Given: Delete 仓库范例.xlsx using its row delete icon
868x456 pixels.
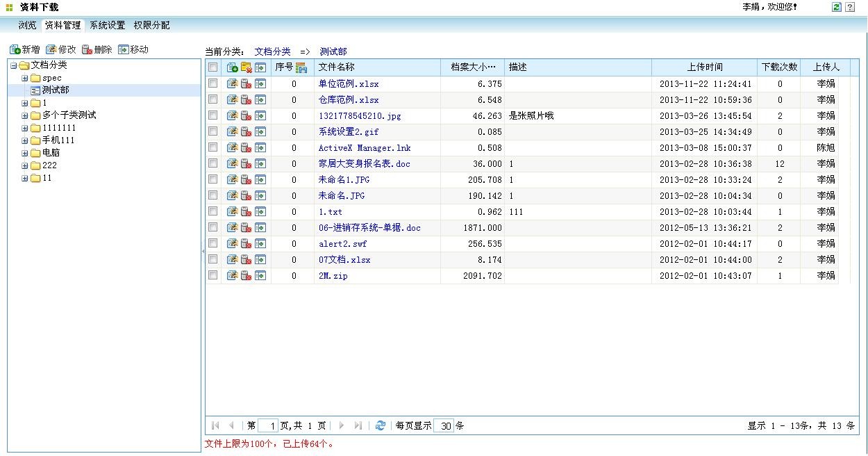Looking at the screenshot, I should (x=247, y=99).
